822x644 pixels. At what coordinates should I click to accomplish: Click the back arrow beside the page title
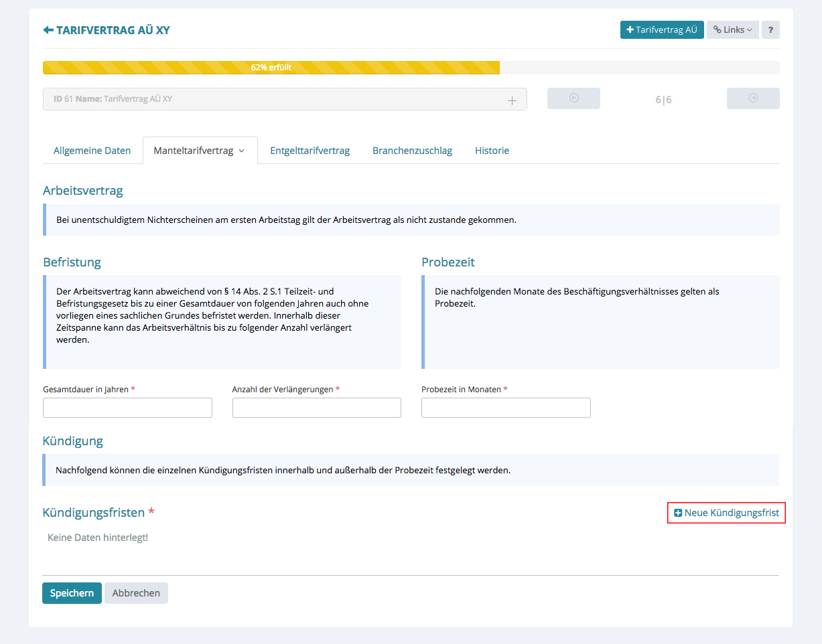pos(48,30)
